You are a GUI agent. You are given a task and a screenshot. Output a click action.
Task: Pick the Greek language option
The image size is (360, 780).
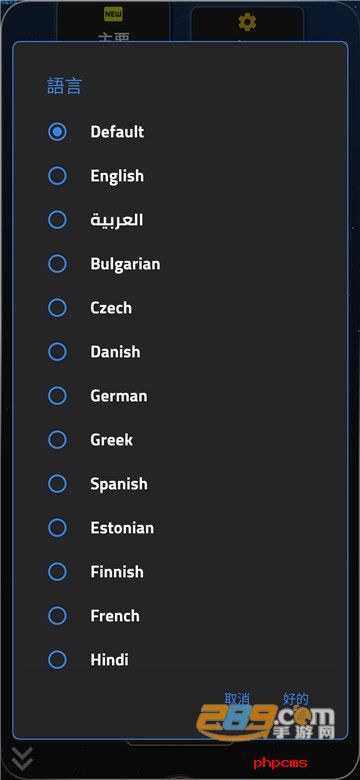coord(57,440)
